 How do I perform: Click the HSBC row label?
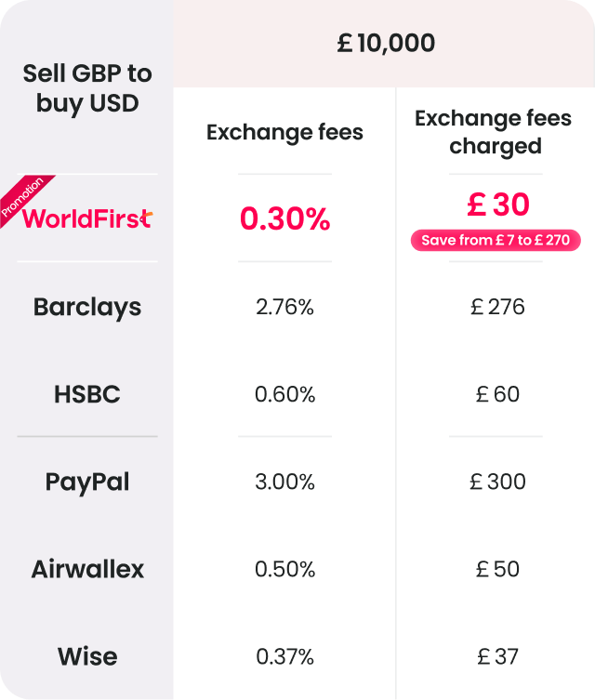click(87, 394)
